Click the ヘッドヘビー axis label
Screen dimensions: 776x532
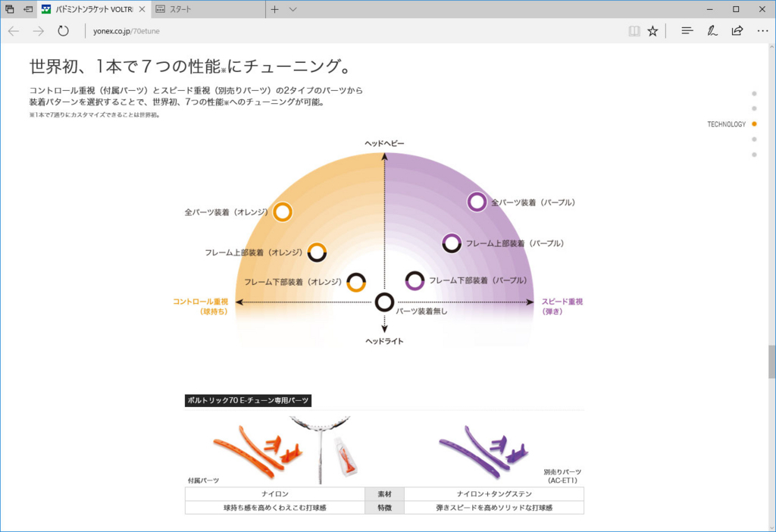384,143
